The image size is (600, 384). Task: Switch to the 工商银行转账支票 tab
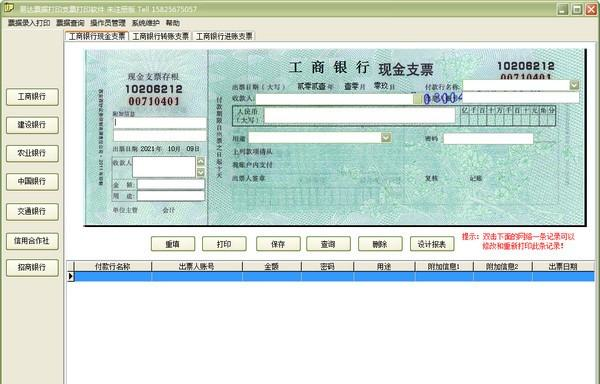pos(160,36)
